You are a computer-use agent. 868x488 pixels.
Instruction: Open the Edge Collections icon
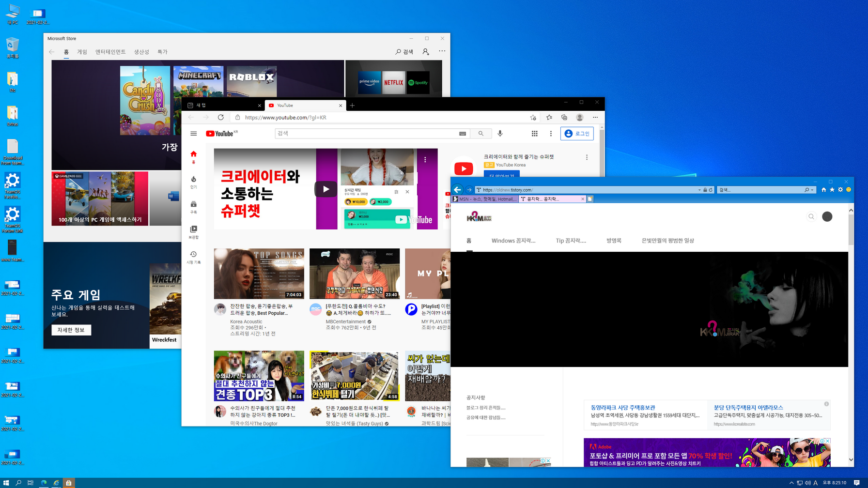[564, 118]
